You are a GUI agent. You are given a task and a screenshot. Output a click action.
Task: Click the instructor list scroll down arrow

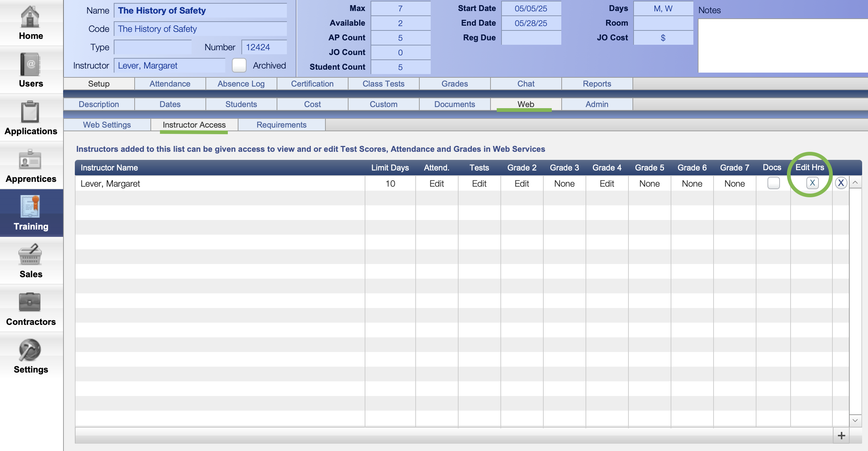[x=855, y=420]
